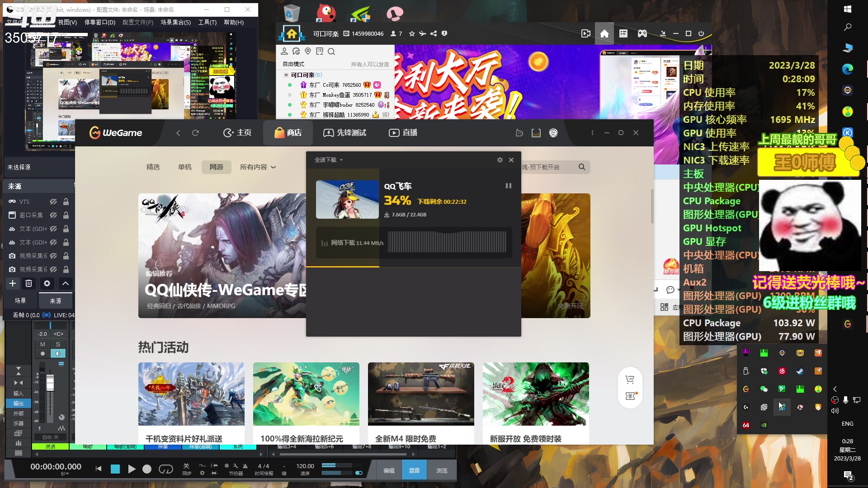Open download panel settings gear

(x=500, y=160)
